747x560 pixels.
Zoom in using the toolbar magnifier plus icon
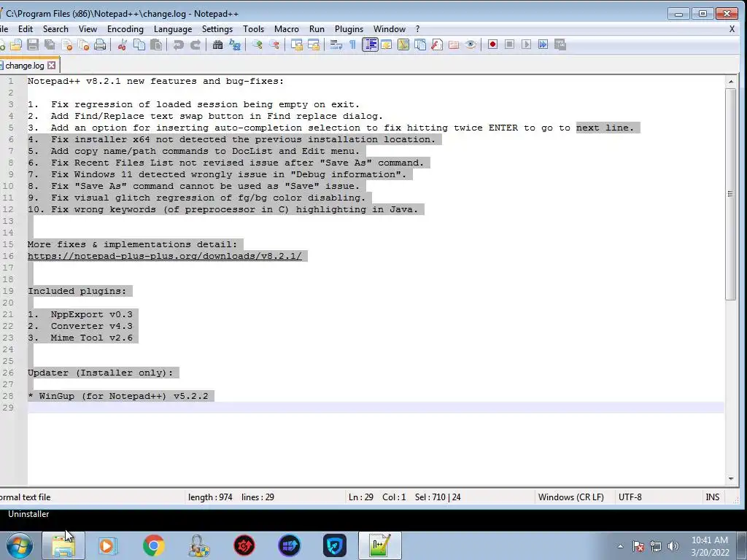click(x=258, y=44)
